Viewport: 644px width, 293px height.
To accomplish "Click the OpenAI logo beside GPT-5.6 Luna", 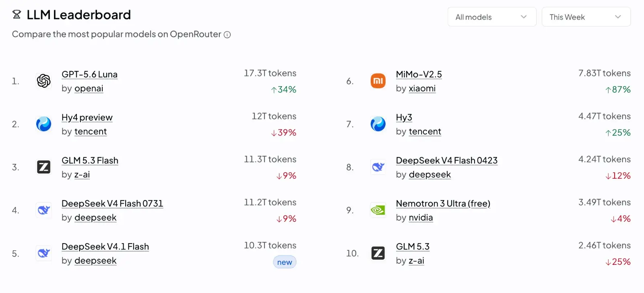I will [x=43, y=81].
